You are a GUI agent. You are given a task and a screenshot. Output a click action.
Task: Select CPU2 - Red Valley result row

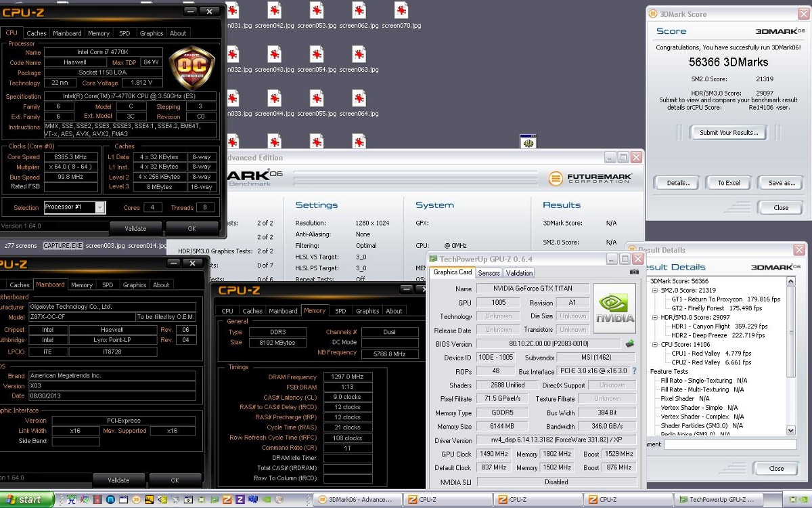coord(711,362)
